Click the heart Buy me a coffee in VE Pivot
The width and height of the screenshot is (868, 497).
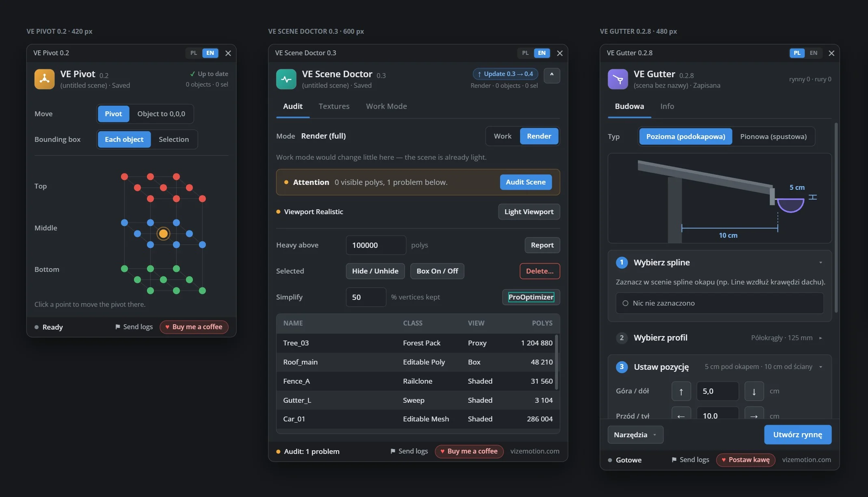click(x=194, y=327)
